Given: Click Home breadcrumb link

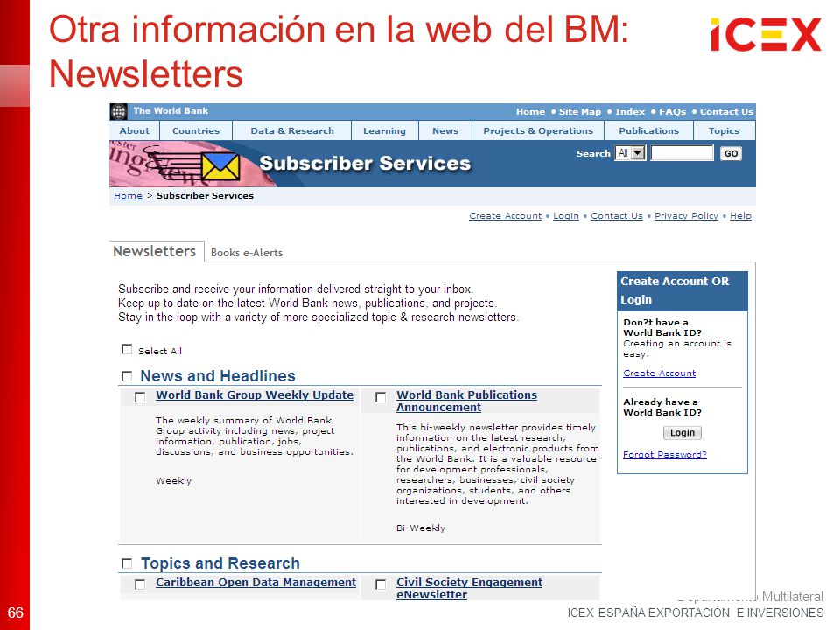Looking at the screenshot, I should point(128,195).
